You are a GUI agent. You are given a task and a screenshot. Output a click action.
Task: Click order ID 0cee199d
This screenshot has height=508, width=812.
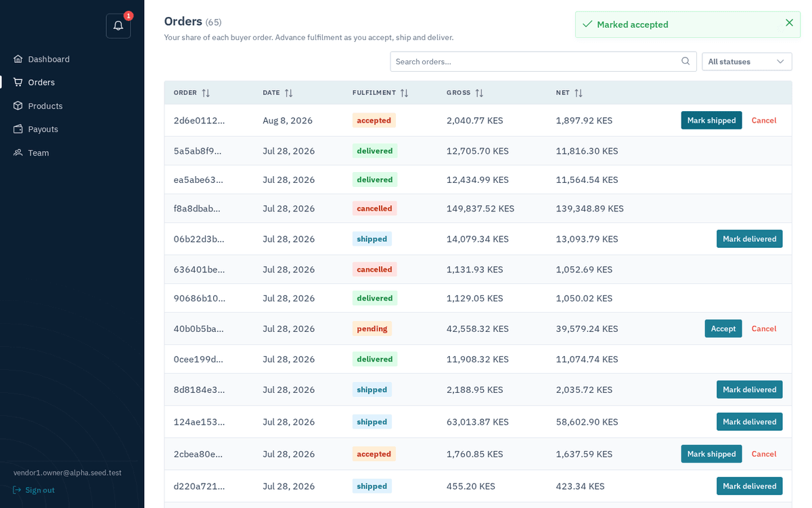tap(199, 359)
